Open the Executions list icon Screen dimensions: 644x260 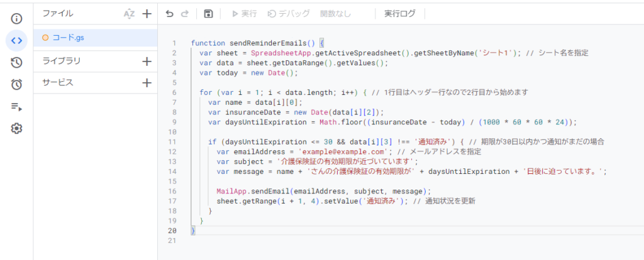(16, 107)
